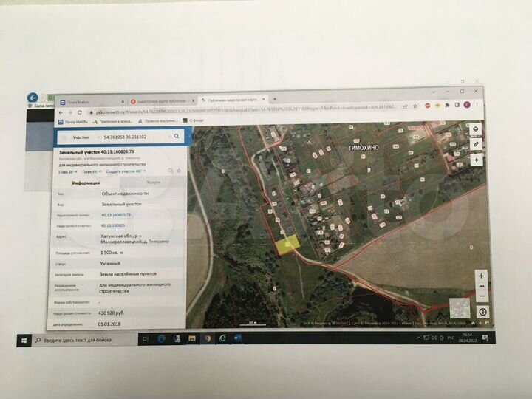This screenshot has width=532, height=399.
Task: Click the locate-me compass button on map
Action: [x=476, y=159]
